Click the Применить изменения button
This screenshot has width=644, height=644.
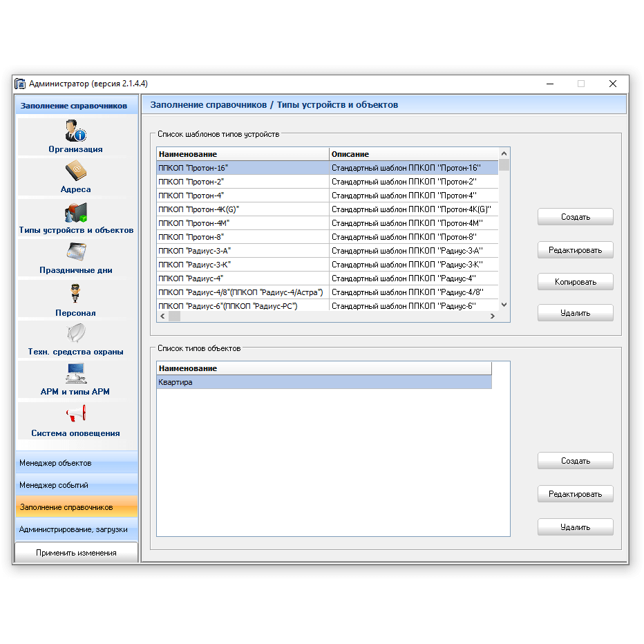77,553
